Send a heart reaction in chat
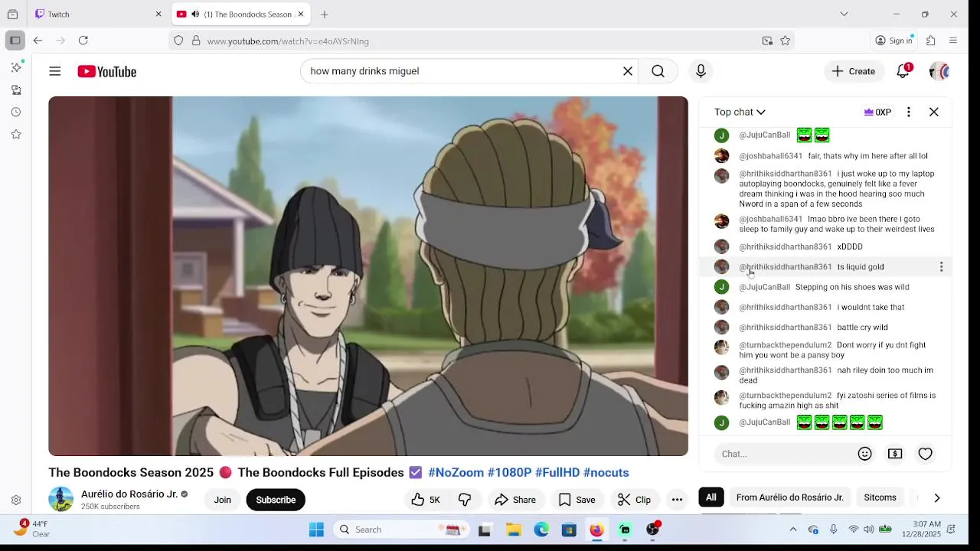 [926, 454]
